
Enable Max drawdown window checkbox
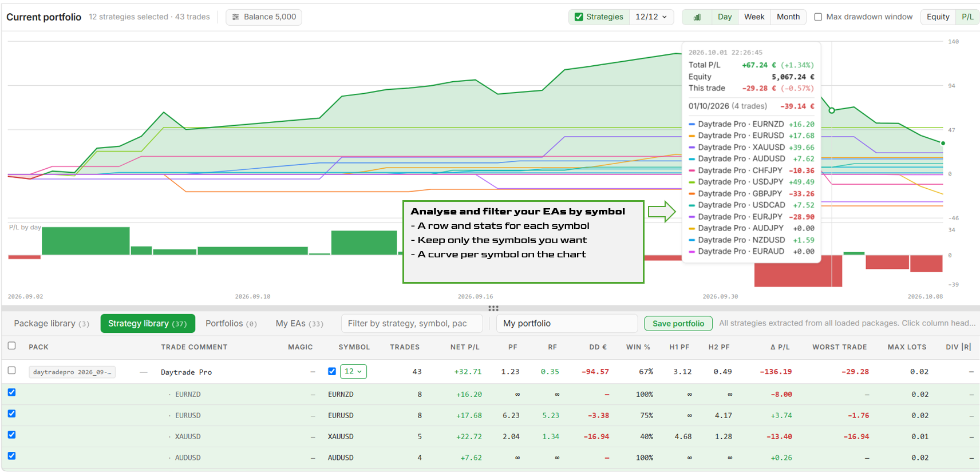tap(818, 17)
